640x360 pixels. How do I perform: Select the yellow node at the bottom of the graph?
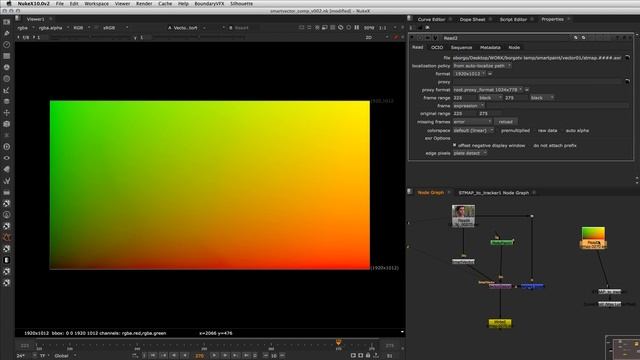tap(500, 324)
